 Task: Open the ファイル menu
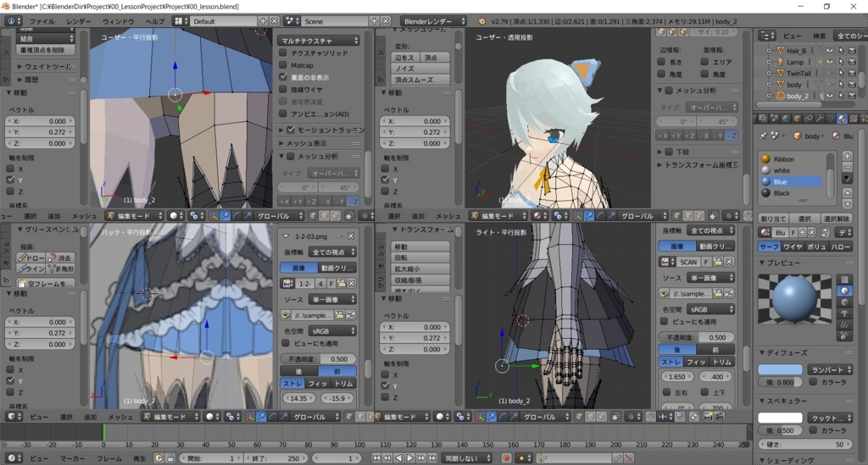pyautogui.click(x=42, y=21)
